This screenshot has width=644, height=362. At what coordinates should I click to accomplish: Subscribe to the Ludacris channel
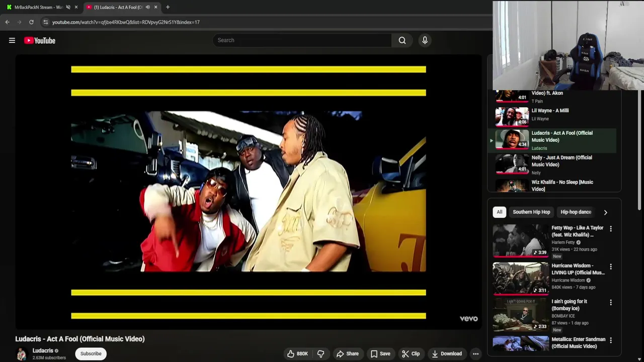click(x=91, y=353)
